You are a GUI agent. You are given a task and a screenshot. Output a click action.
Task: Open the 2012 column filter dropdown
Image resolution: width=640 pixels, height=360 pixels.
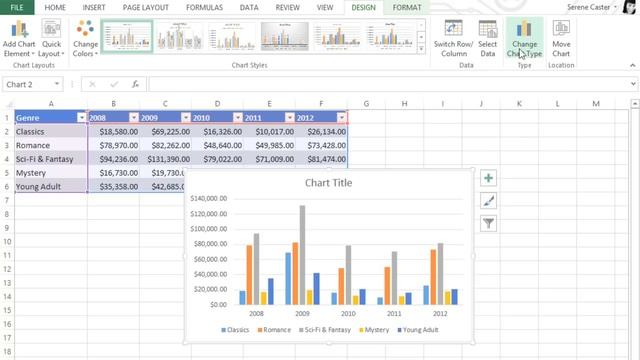pos(342,118)
